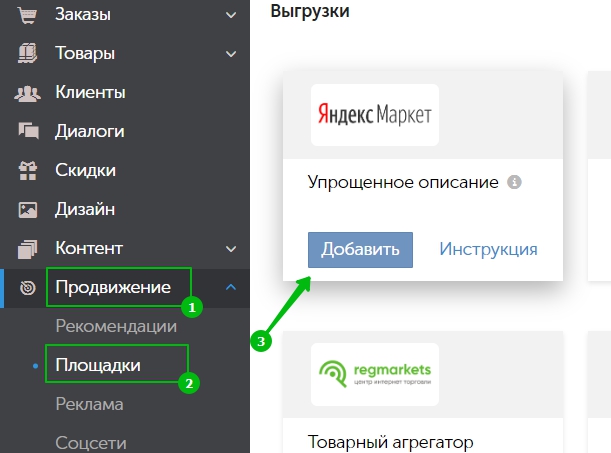Expand the Заказы menu chevron

(x=231, y=15)
